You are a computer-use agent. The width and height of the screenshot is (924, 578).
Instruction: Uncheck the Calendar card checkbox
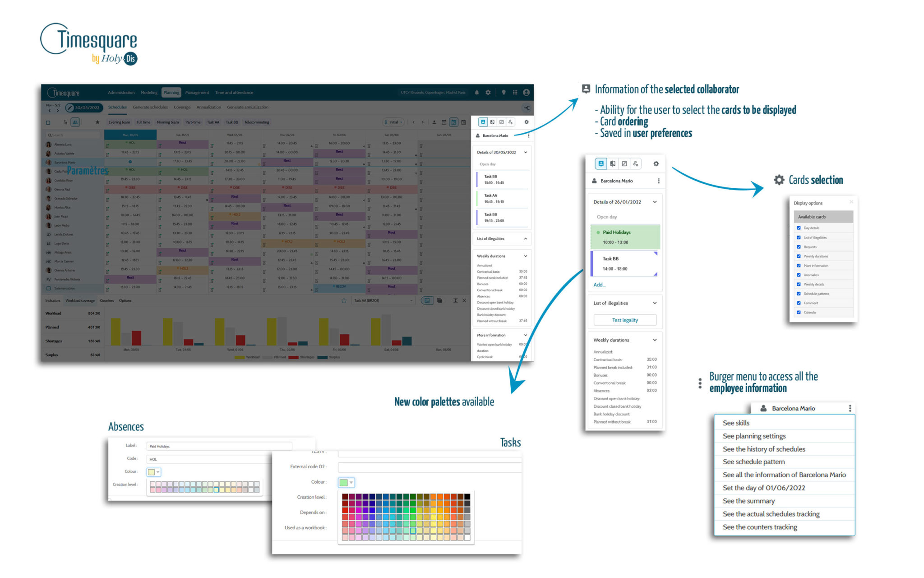click(x=799, y=312)
